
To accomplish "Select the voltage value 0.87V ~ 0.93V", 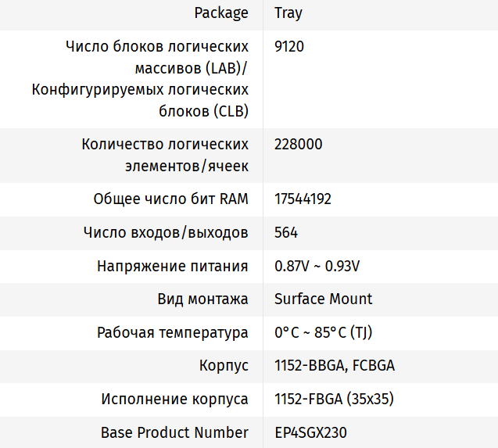I will (x=317, y=266).
